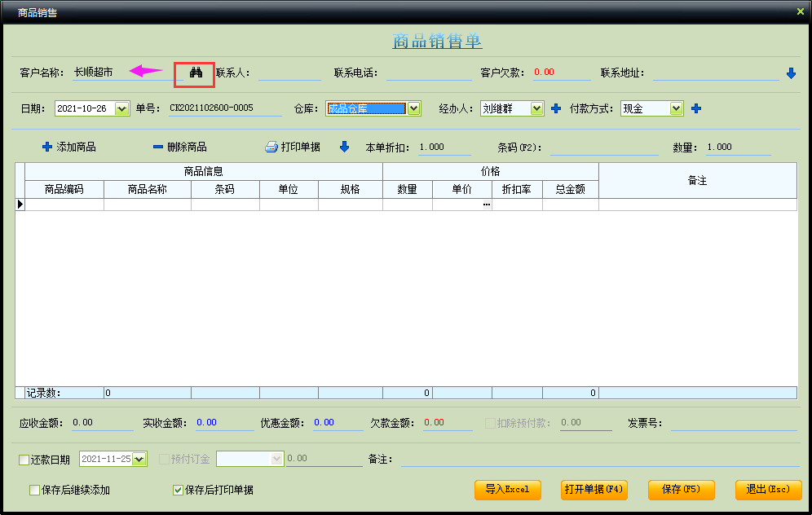Close the 商品销售 window

tap(800, 11)
